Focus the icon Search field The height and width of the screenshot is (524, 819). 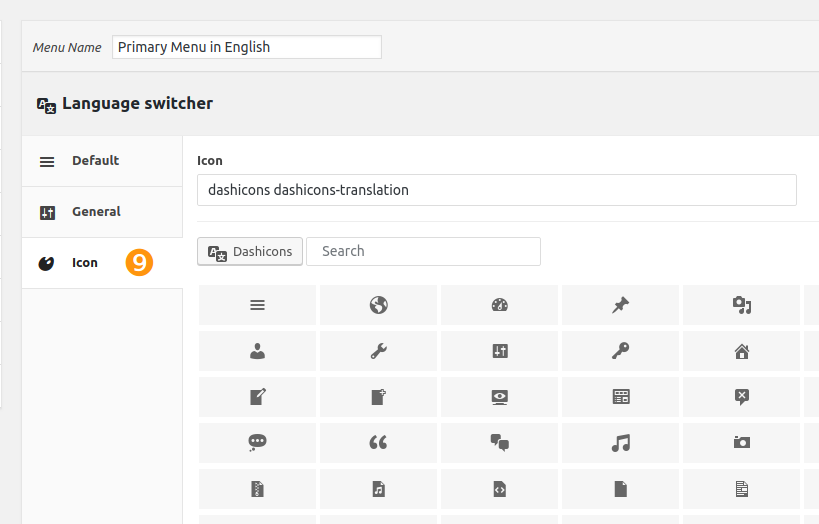(423, 251)
